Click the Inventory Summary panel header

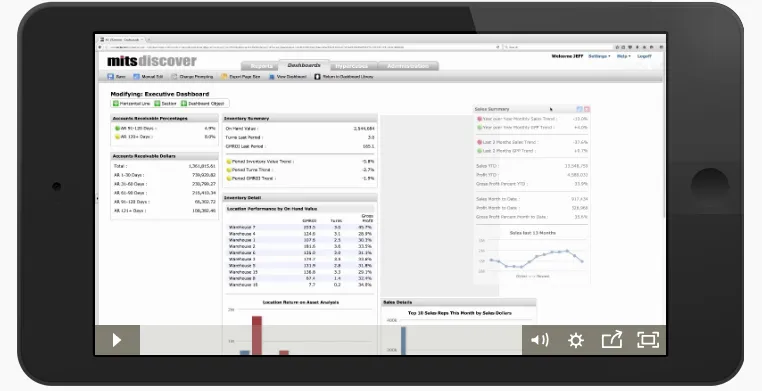300,119
